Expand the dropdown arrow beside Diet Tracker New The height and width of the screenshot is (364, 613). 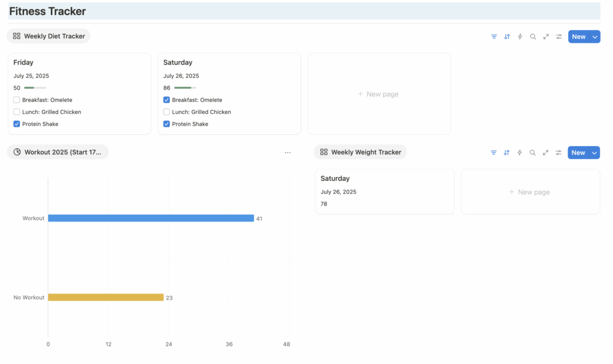click(594, 37)
